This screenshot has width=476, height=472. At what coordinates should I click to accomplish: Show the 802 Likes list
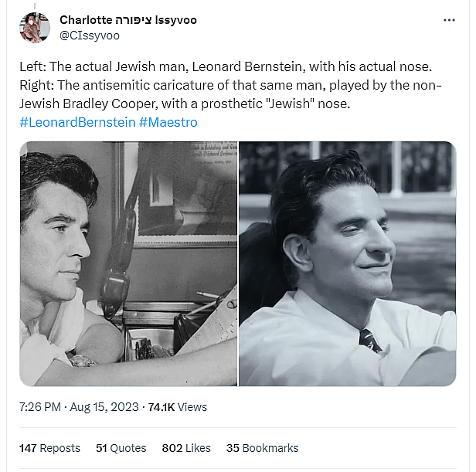coord(186,448)
